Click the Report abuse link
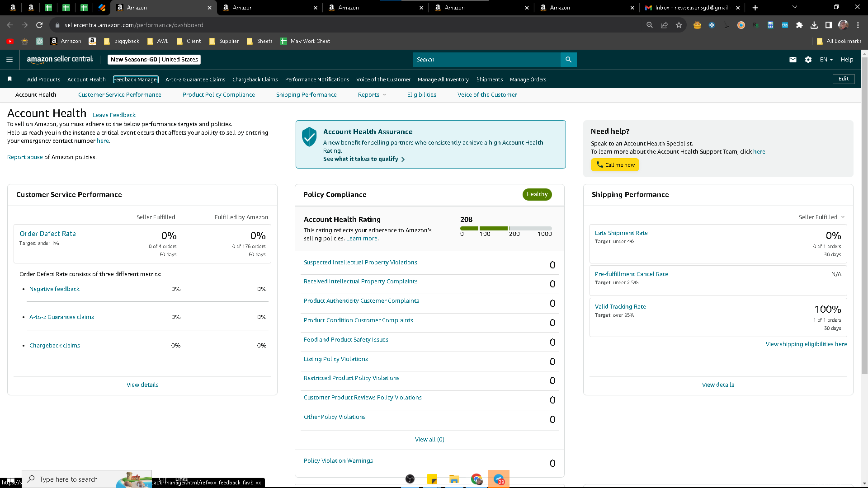Image resolution: width=868 pixels, height=488 pixels. pos(25,157)
